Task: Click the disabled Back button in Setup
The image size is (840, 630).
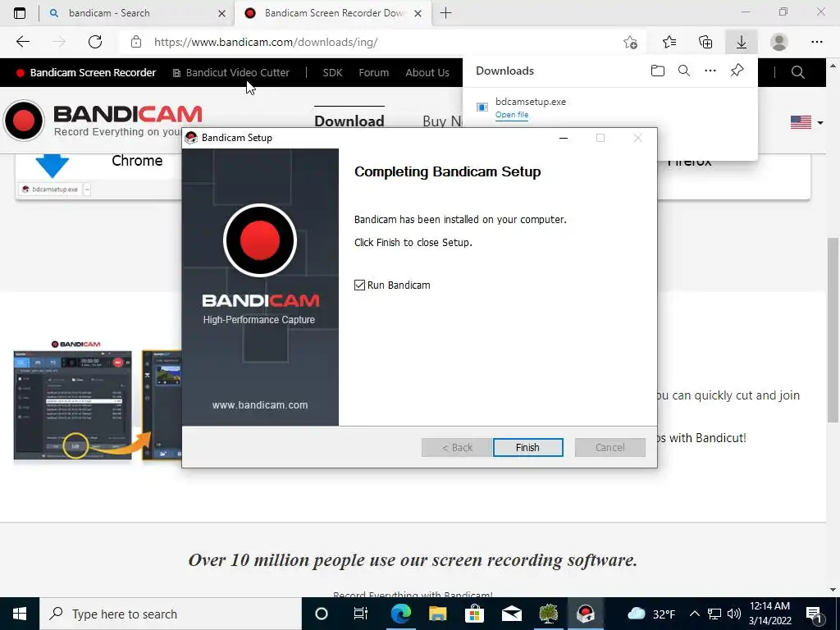Action: pos(457,447)
